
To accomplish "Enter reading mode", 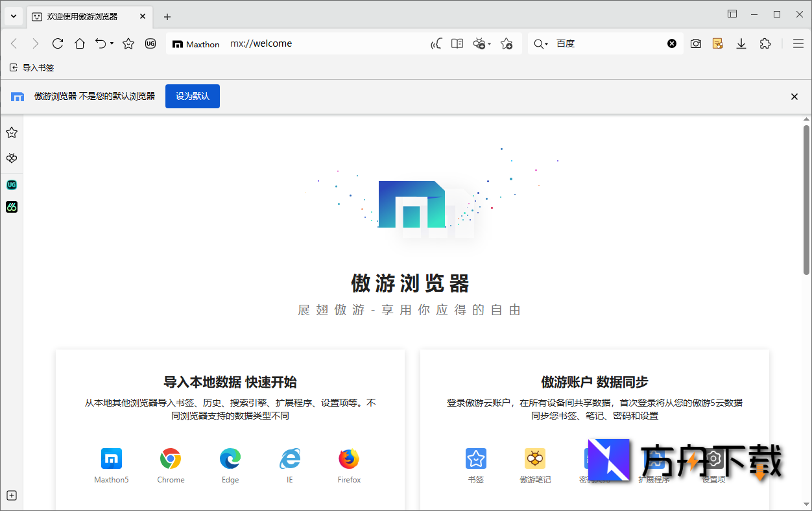I will (x=457, y=43).
